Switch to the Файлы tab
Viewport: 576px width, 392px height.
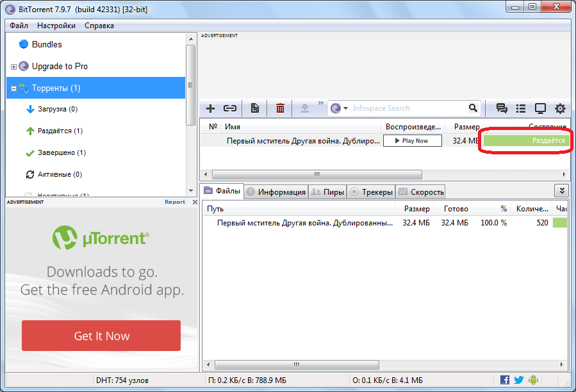222,191
